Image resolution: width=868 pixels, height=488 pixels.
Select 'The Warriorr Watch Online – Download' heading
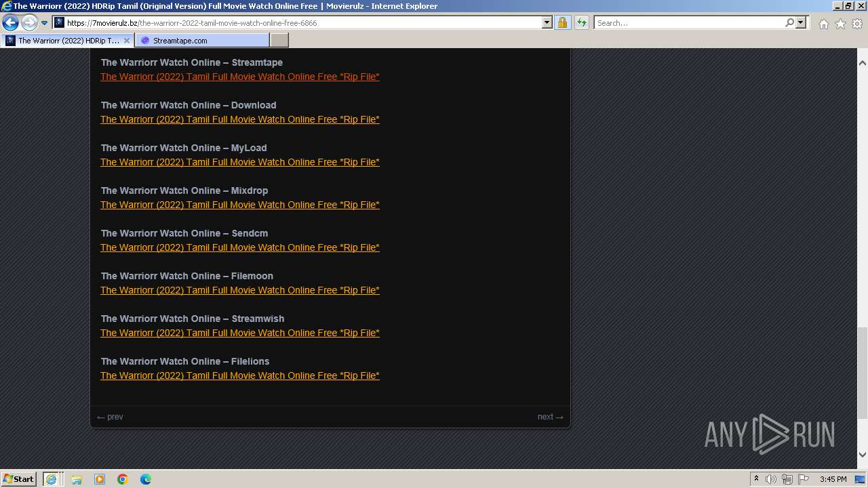tap(189, 105)
